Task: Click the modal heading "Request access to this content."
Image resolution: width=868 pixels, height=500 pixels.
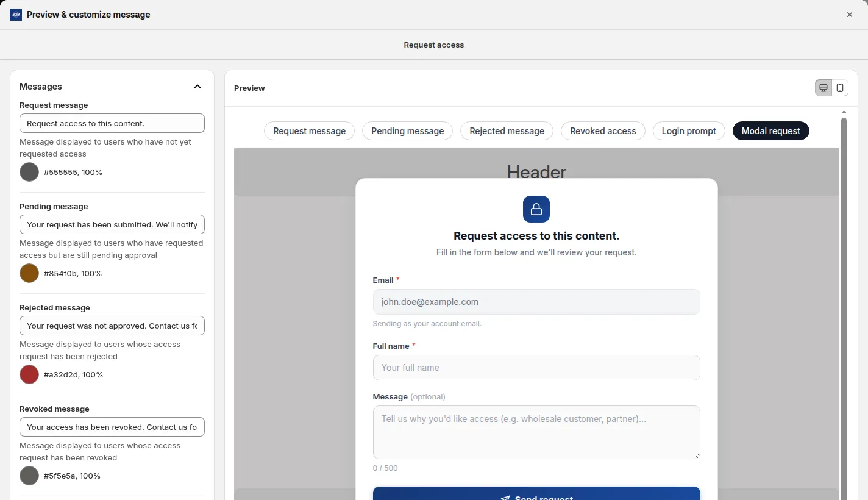Action: tap(536, 236)
